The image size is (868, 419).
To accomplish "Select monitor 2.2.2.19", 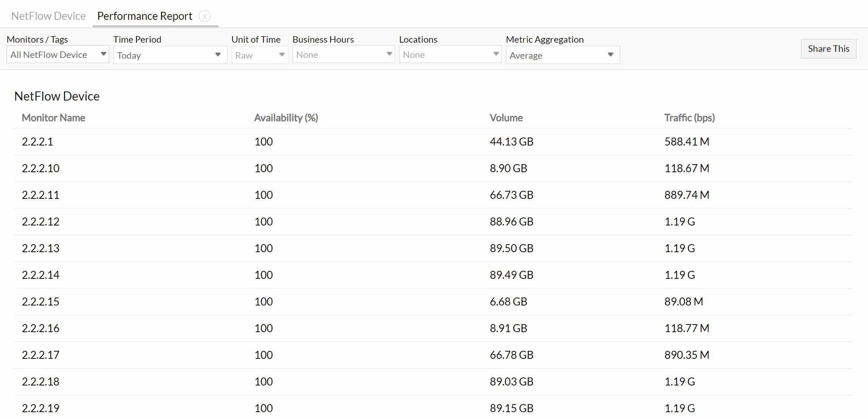I will pos(40,408).
